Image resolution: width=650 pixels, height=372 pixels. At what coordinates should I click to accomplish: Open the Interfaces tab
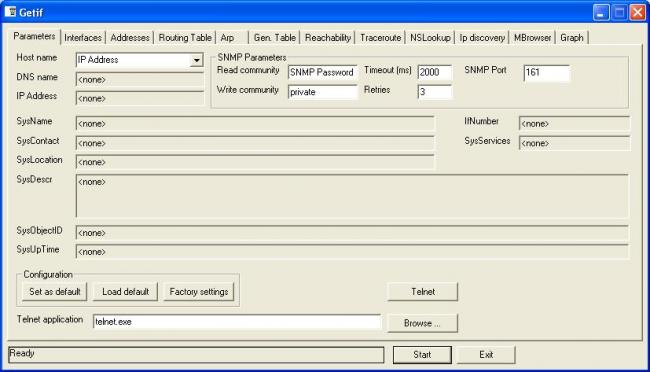tap(83, 38)
